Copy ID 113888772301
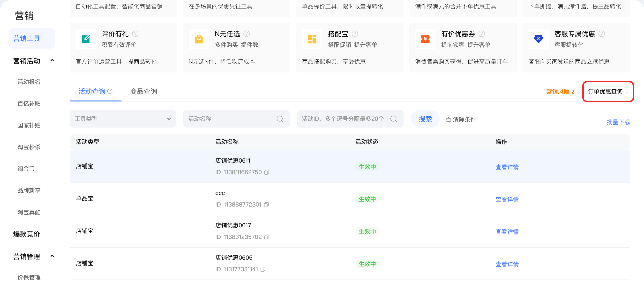 267,205
